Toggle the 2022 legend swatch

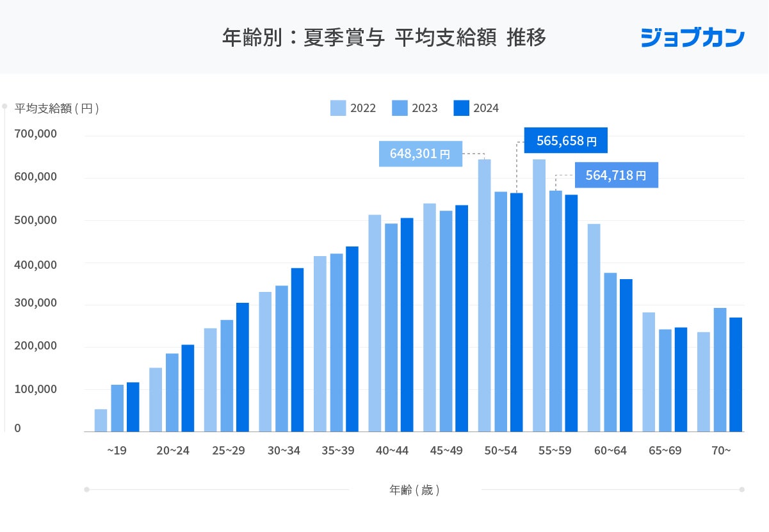pyautogui.click(x=338, y=108)
